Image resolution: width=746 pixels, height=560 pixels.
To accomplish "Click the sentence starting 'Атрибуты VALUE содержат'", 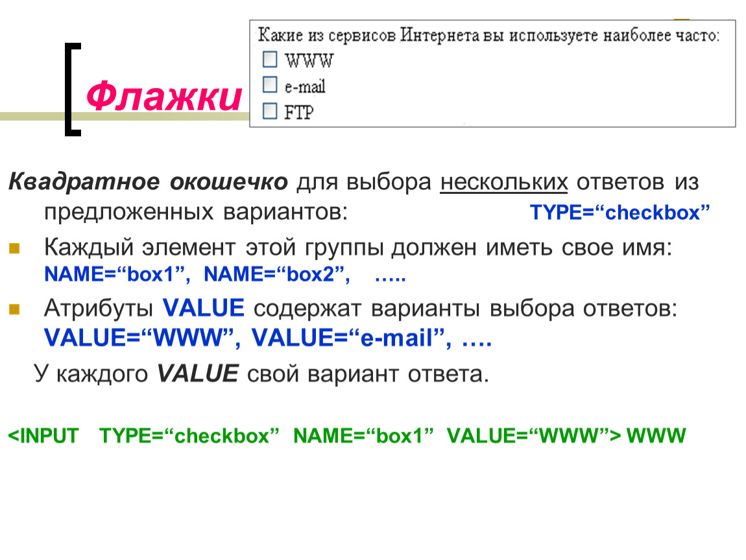I will coord(360,309).
